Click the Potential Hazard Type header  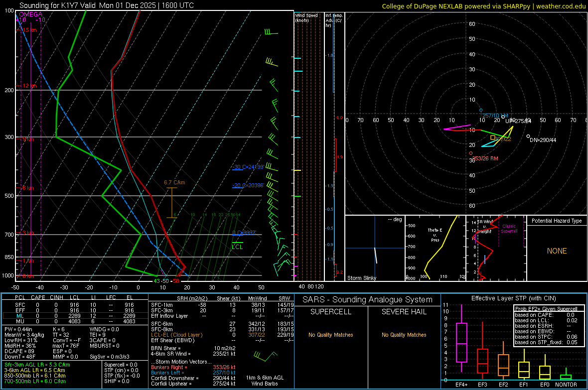point(557,221)
